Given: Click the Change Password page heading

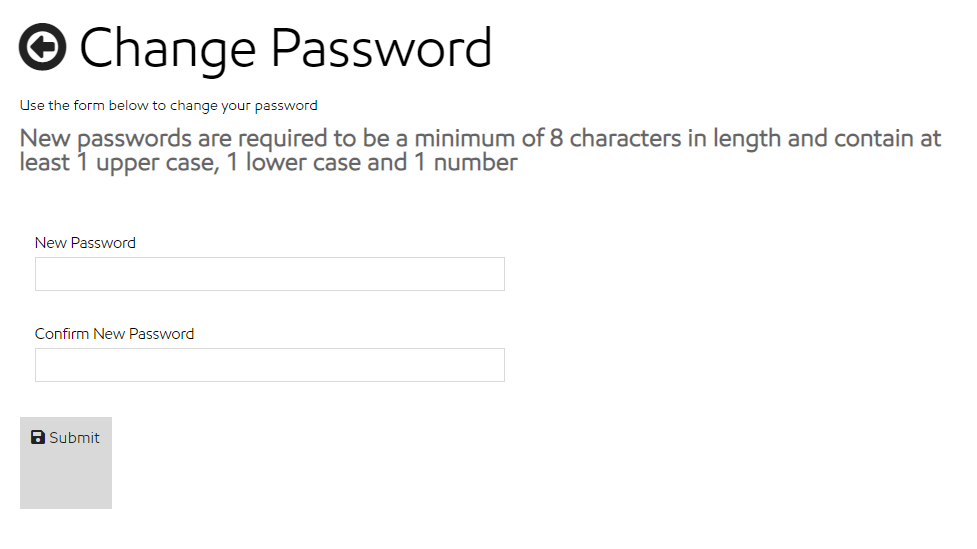Looking at the screenshot, I should [x=285, y=47].
